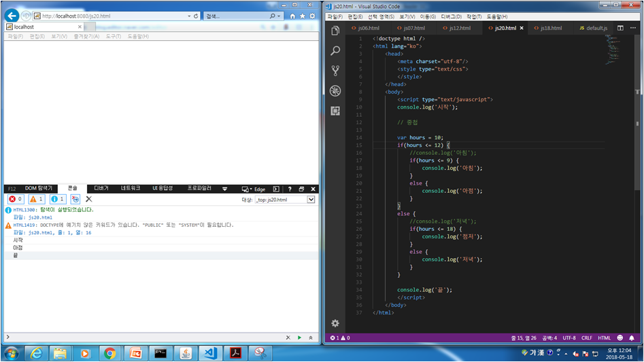644x362 pixels.
Task: Click the feedback smiley in status bar
Action: (x=620, y=338)
